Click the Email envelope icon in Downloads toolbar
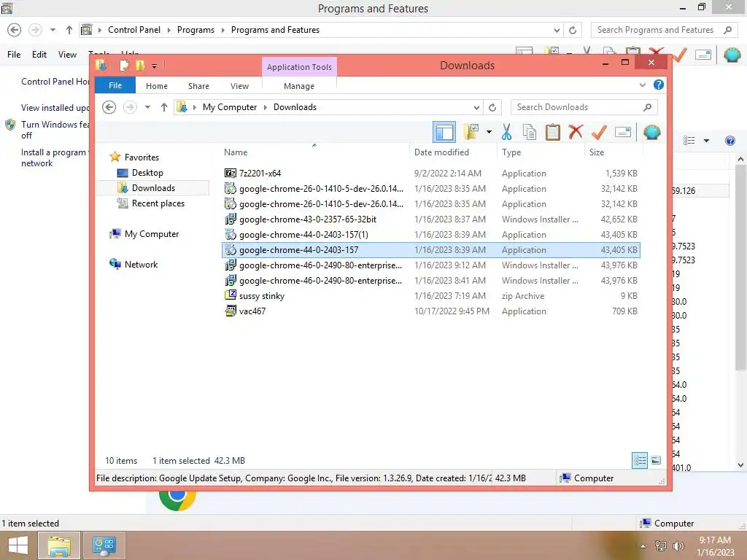The image size is (747, 560). 623,132
